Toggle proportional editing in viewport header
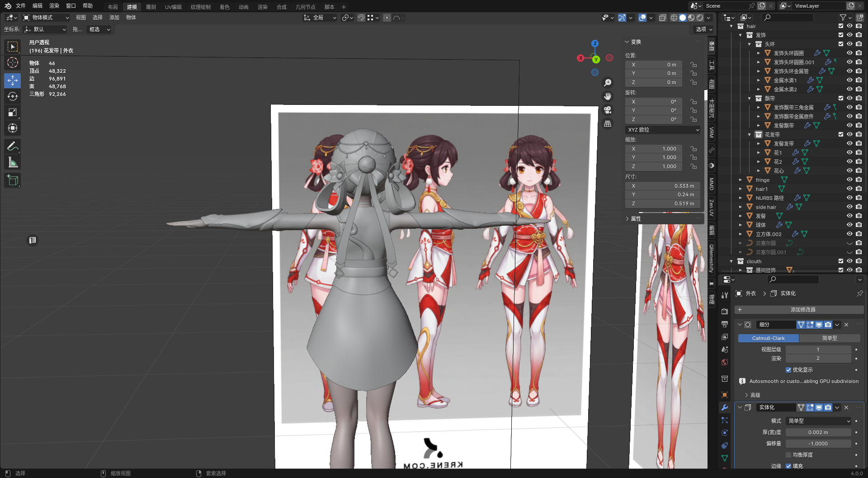Viewport: 868px width, 478px height. (387, 18)
